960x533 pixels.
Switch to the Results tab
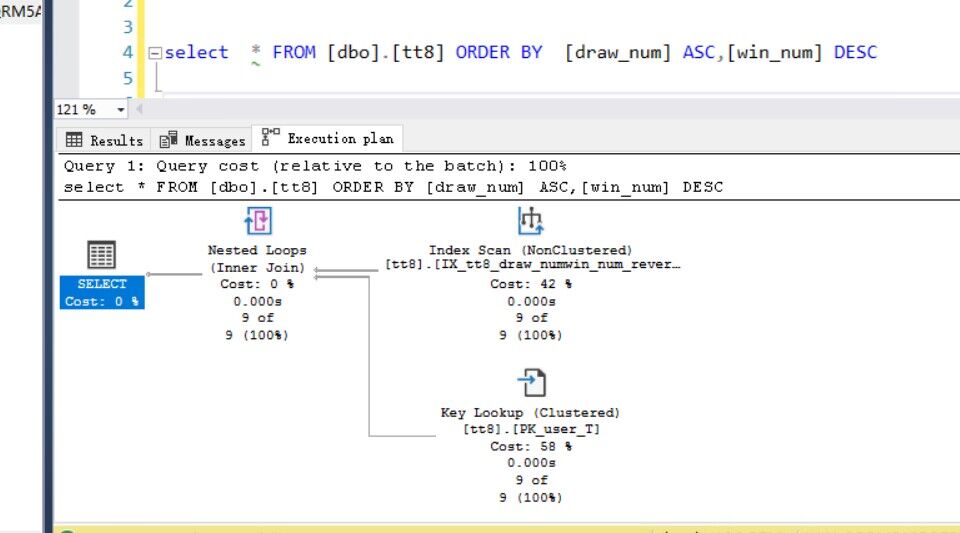point(105,140)
